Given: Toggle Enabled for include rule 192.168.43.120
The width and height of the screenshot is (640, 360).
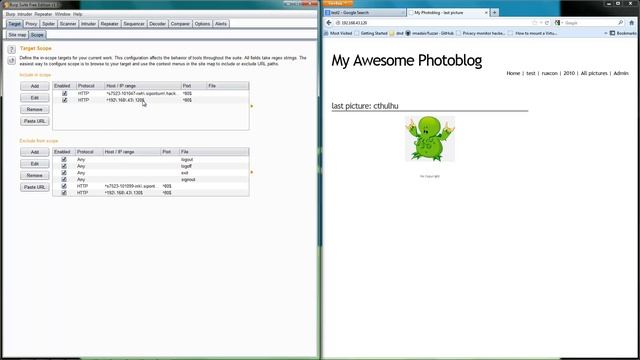Looking at the screenshot, I should pyautogui.click(x=64, y=100).
